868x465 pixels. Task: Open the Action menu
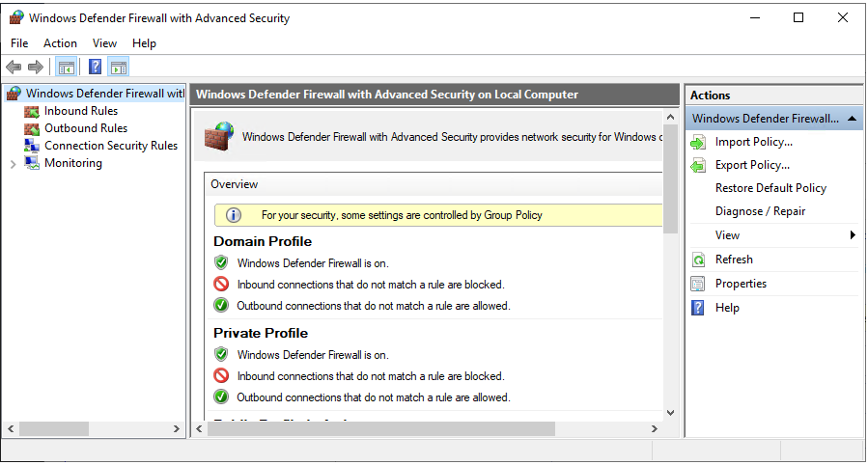pyautogui.click(x=60, y=43)
